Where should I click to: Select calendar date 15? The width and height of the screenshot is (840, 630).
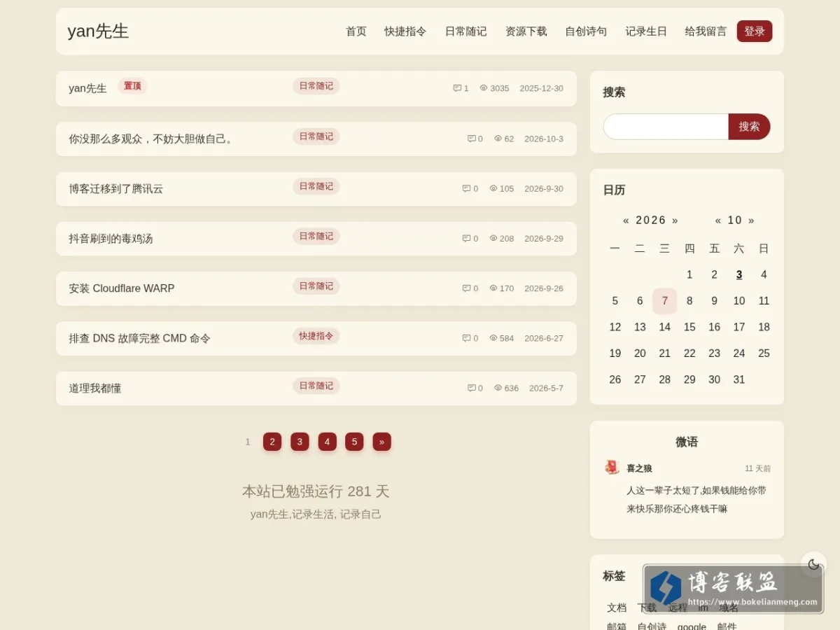[x=689, y=327]
